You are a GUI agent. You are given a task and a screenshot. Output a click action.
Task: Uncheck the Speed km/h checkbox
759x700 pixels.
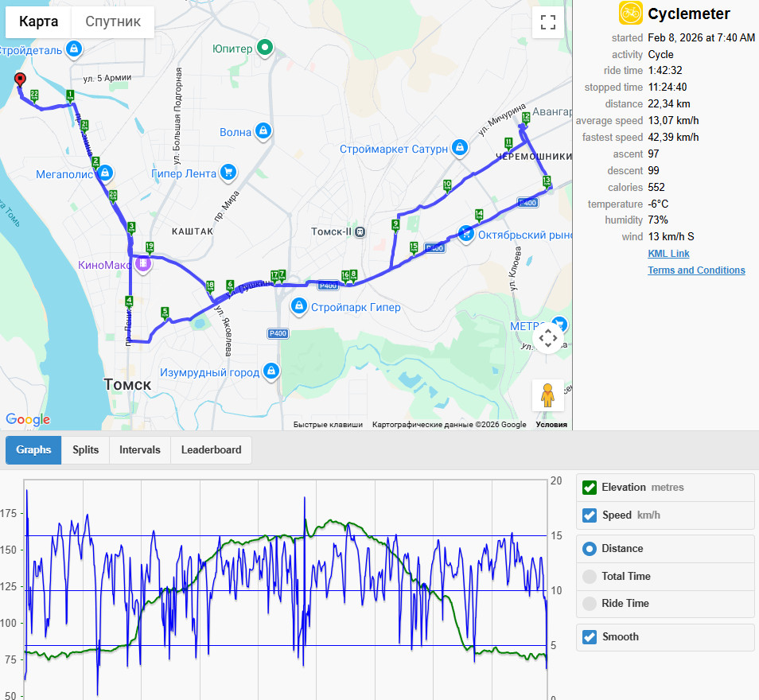(589, 515)
